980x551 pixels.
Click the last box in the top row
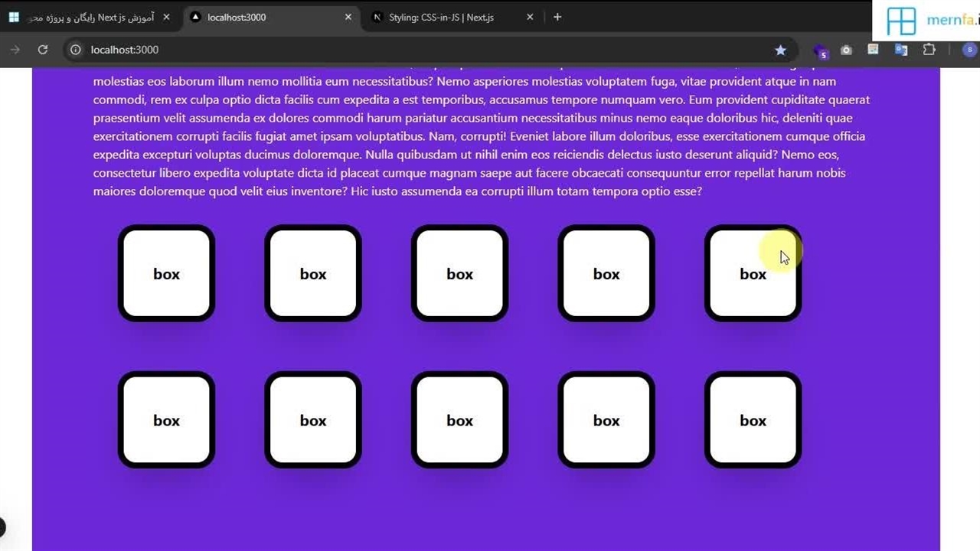[x=753, y=273]
